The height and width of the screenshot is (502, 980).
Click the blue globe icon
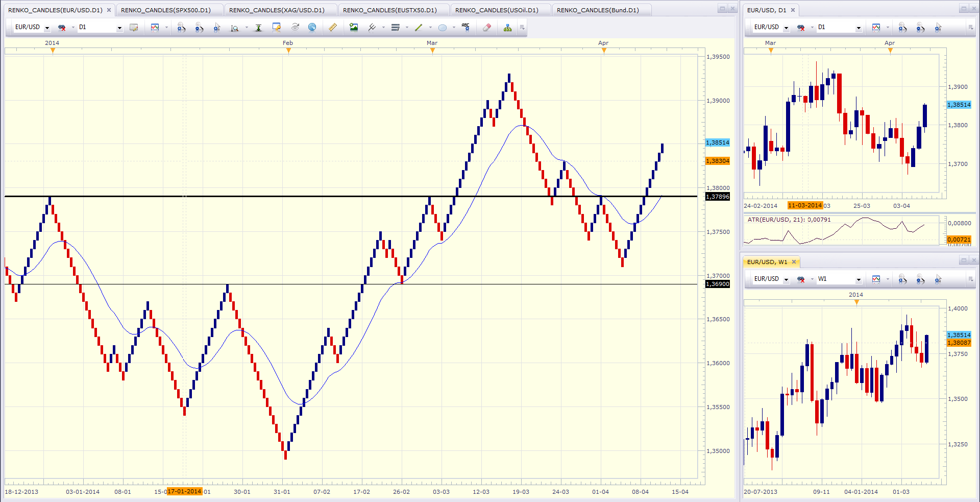tap(312, 28)
